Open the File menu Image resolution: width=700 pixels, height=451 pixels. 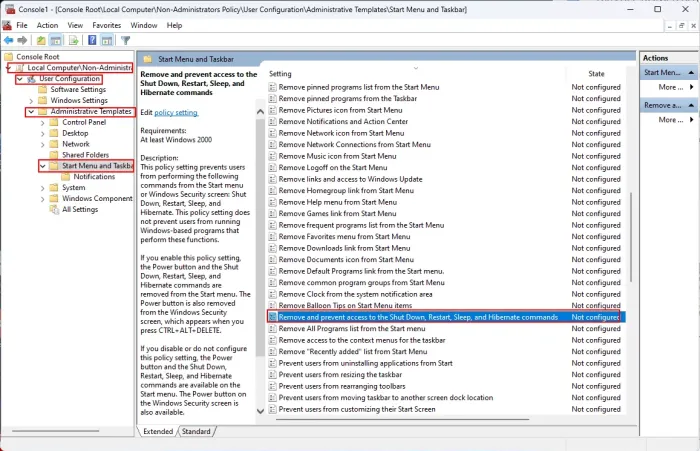pyautogui.click(x=22, y=25)
